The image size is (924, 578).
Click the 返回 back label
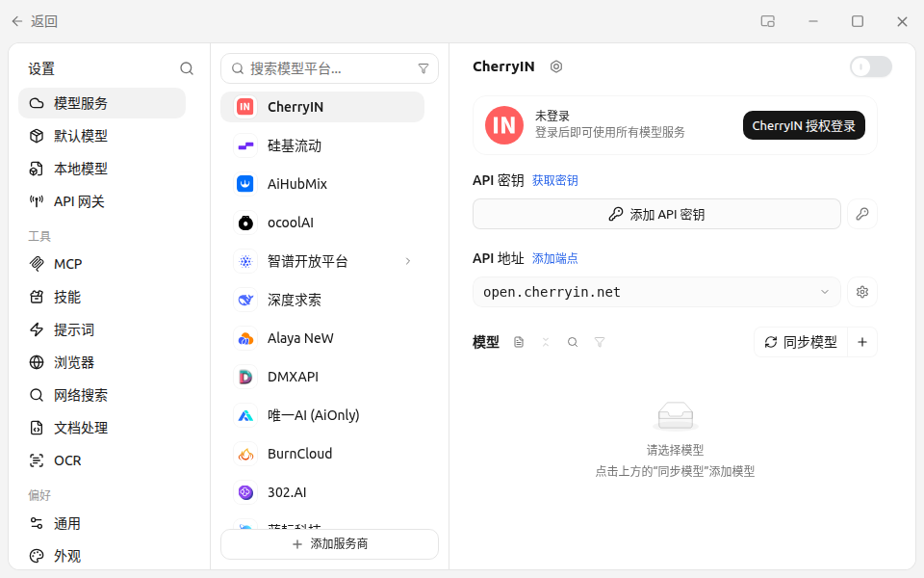coord(44,21)
